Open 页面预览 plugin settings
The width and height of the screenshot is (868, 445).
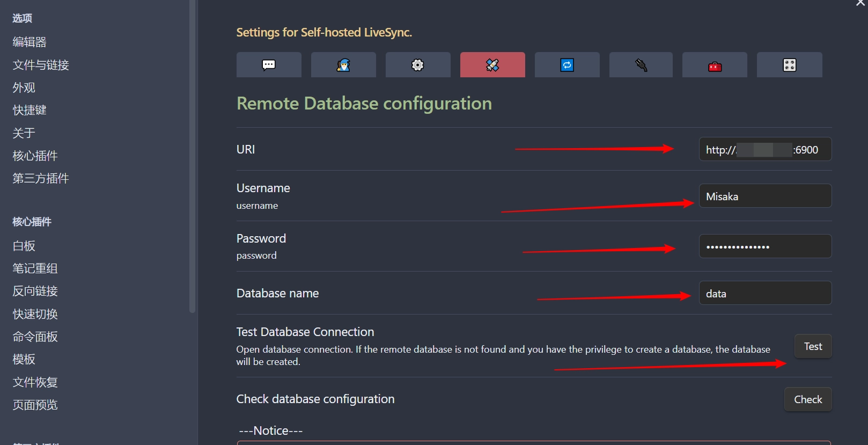tap(35, 405)
